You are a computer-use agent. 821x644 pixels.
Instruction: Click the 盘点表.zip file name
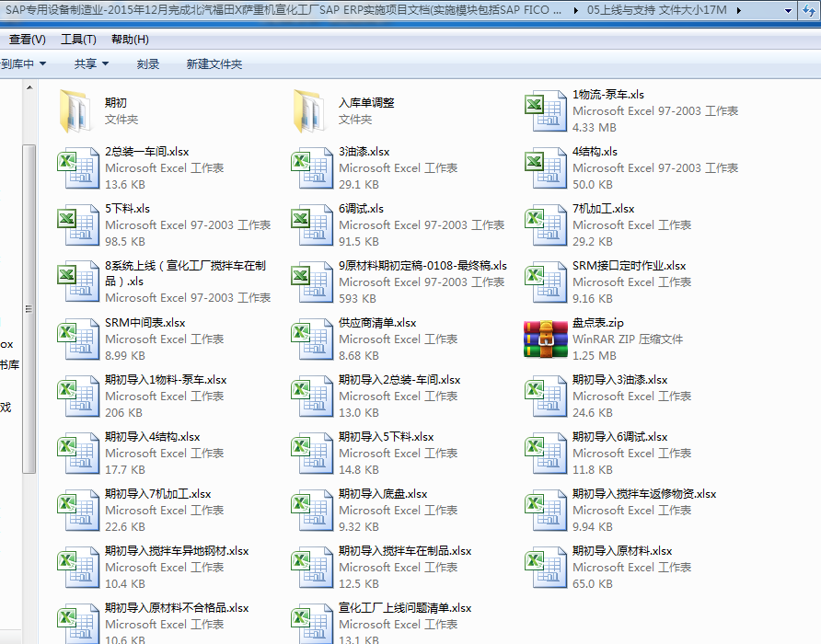pyautogui.click(x=598, y=323)
